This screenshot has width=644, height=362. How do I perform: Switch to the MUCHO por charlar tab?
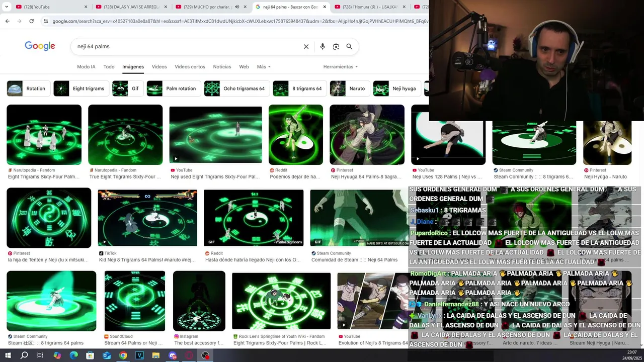tap(210, 7)
